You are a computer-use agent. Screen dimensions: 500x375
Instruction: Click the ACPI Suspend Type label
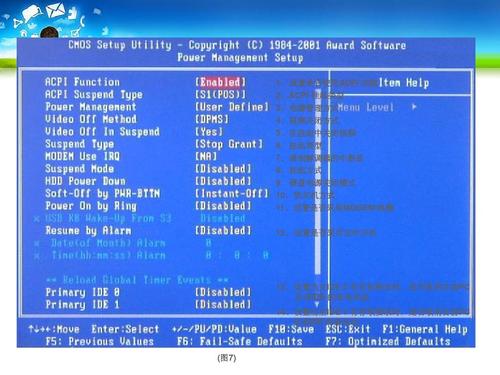click(x=94, y=95)
